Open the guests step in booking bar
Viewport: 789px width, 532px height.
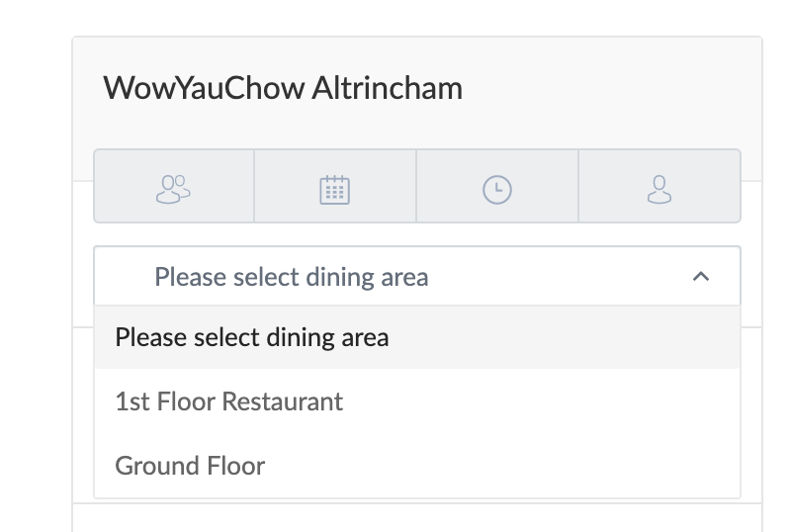coord(174,186)
